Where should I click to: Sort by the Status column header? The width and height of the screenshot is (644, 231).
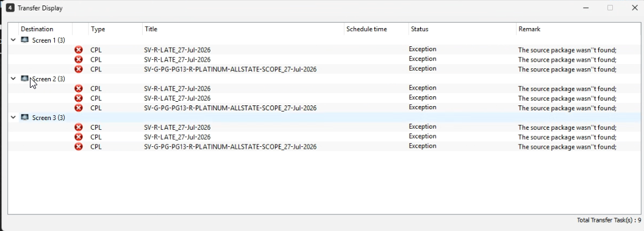click(462, 29)
